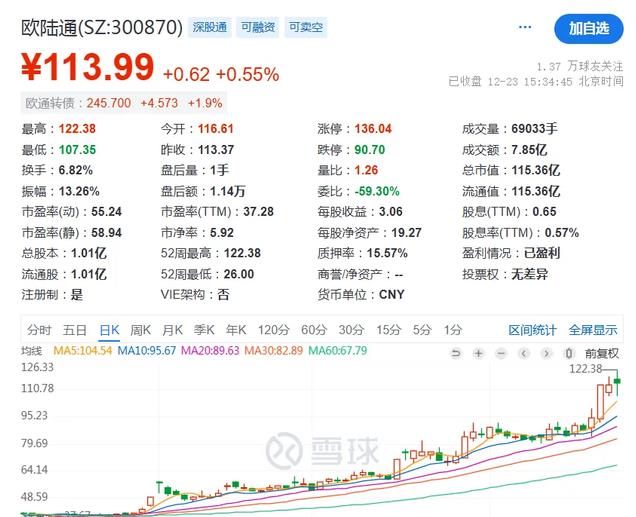Open 区间统计 interval statistics
This screenshot has width=636, height=517.
[x=532, y=330]
